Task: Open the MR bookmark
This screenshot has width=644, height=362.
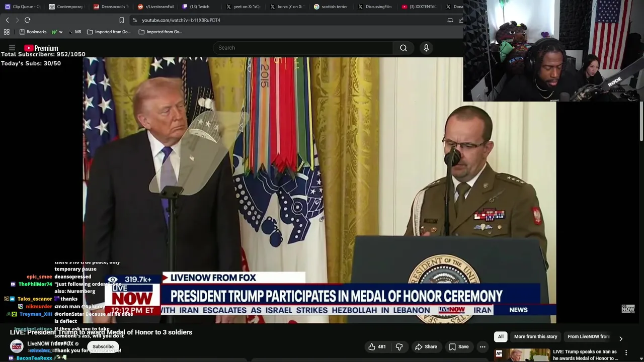Action: click(74, 32)
